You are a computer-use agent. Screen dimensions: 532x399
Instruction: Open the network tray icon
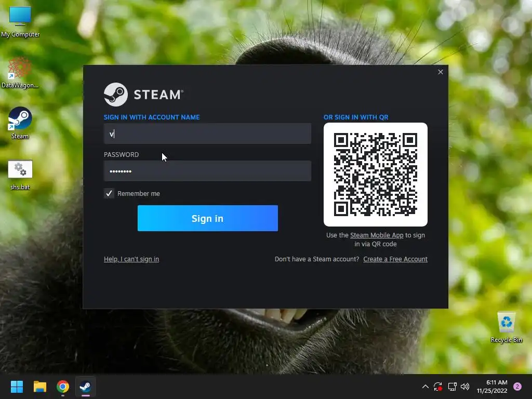tap(452, 387)
